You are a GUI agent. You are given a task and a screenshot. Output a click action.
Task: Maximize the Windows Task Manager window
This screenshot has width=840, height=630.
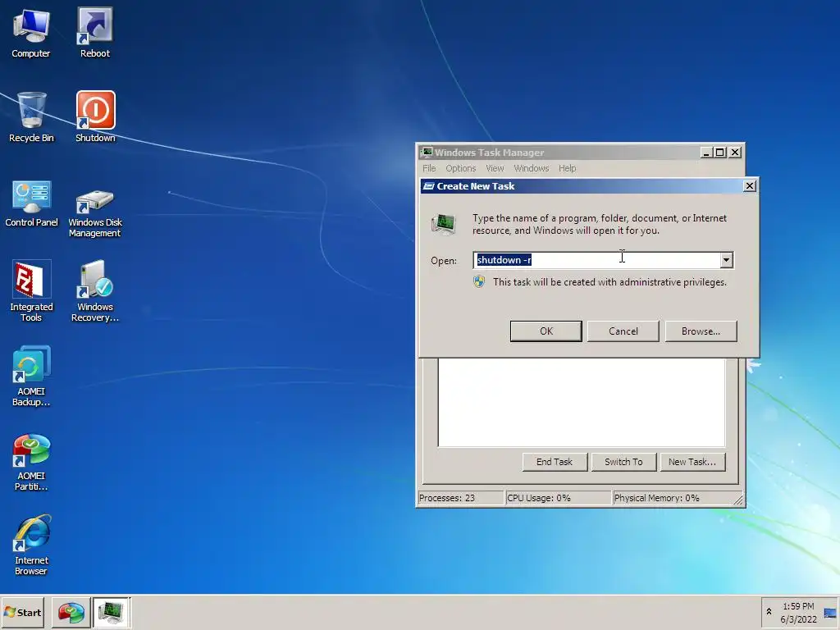720,152
